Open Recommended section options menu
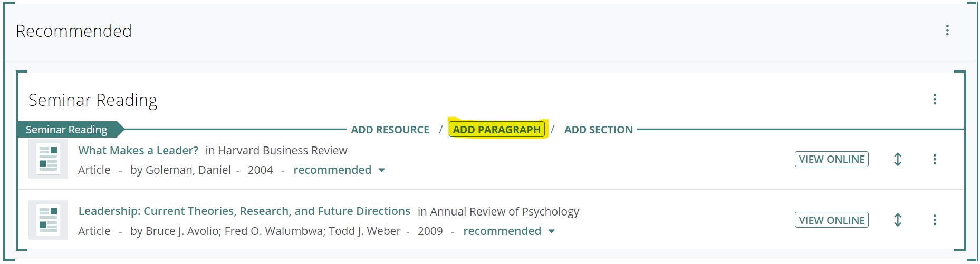The width and height of the screenshot is (980, 264). [947, 31]
